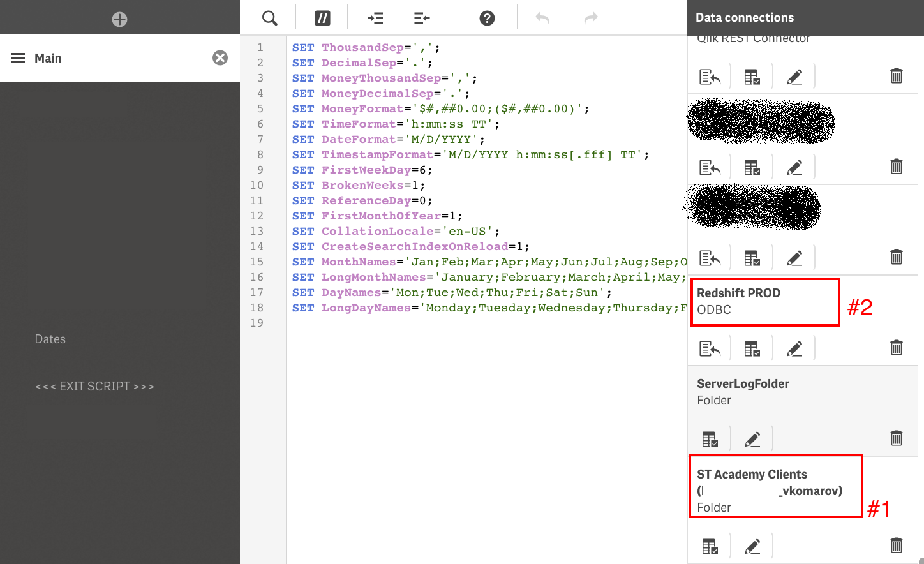Place cursor in the SET FirstWeekDay=6 line
The image size is (924, 564).
[x=362, y=170]
